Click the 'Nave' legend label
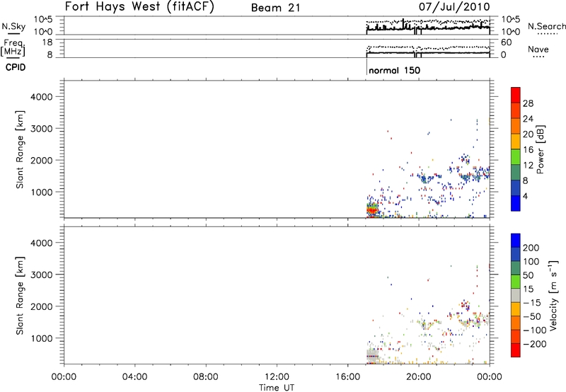This screenshot has width=566, height=392. coord(538,49)
